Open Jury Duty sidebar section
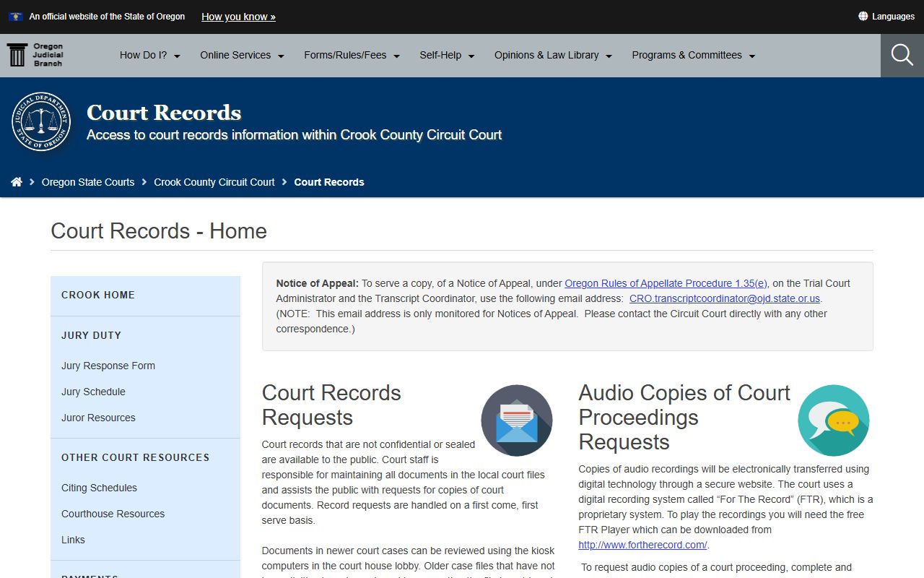 coord(91,335)
